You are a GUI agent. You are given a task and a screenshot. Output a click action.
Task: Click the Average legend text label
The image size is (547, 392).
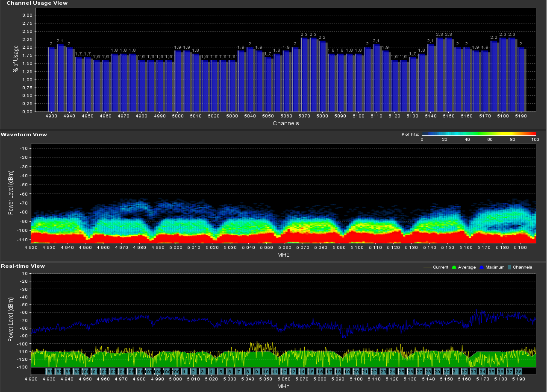click(467, 267)
